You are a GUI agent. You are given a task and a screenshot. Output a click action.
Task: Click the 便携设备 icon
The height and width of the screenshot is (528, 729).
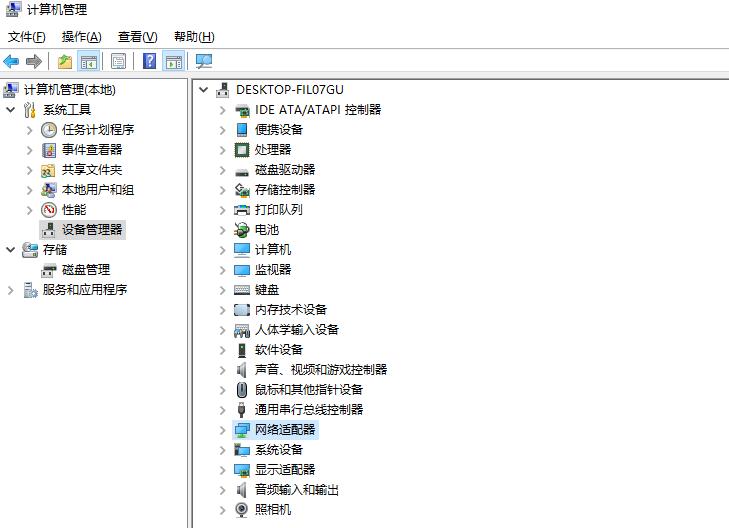coord(242,130)
